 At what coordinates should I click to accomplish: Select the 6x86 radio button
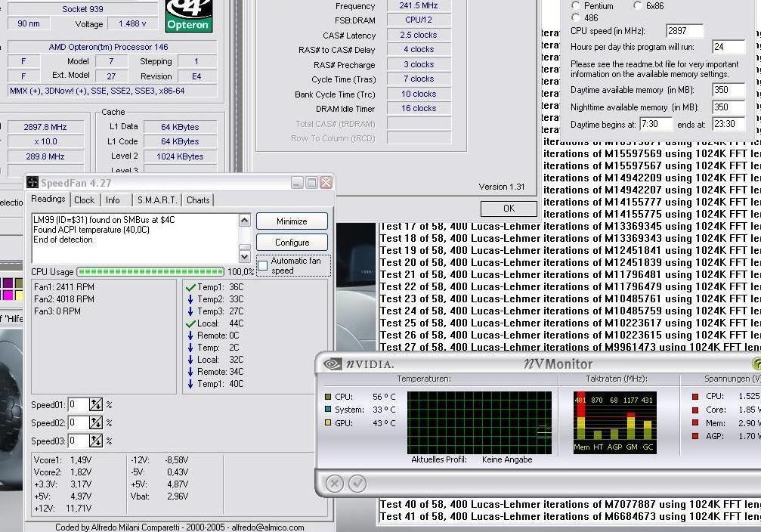click(639, 6)
